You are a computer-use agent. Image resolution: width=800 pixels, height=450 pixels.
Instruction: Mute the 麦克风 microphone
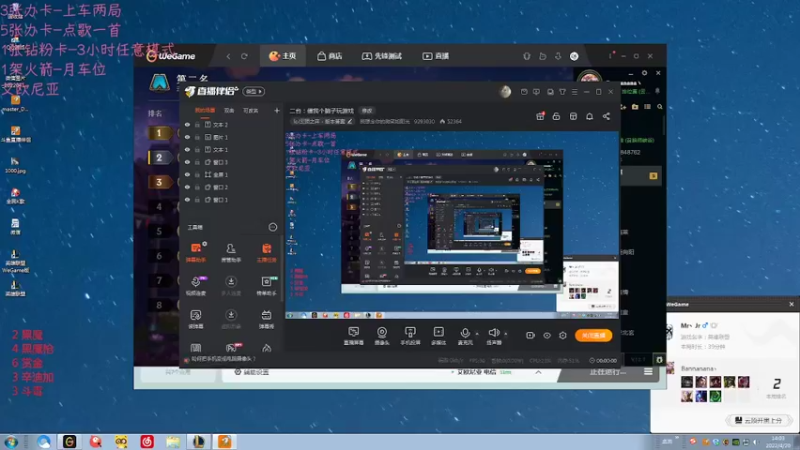coord(465,336)
